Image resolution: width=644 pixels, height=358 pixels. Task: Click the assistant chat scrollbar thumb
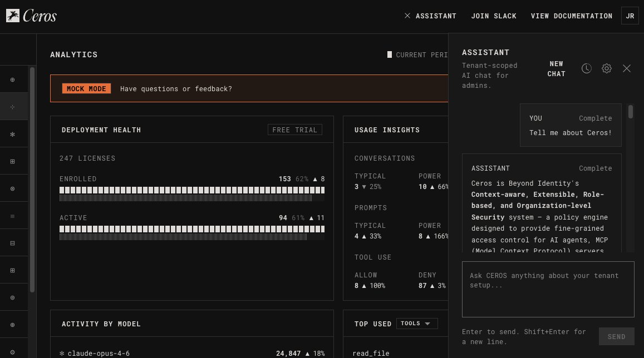(631, 112)
